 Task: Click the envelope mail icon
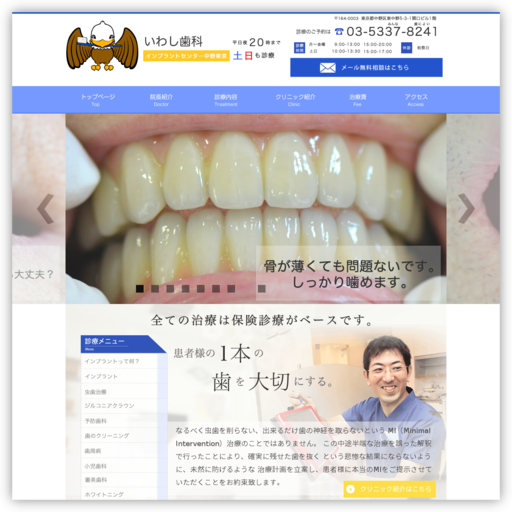(x=328, y=68)
